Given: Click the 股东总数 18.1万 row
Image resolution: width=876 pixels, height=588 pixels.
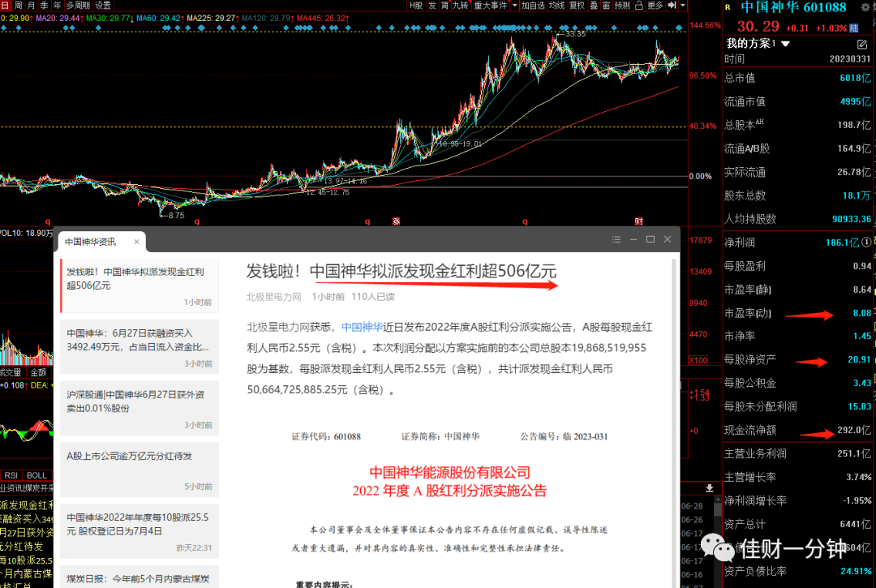Looking at the screenshot, I should 797,195.
